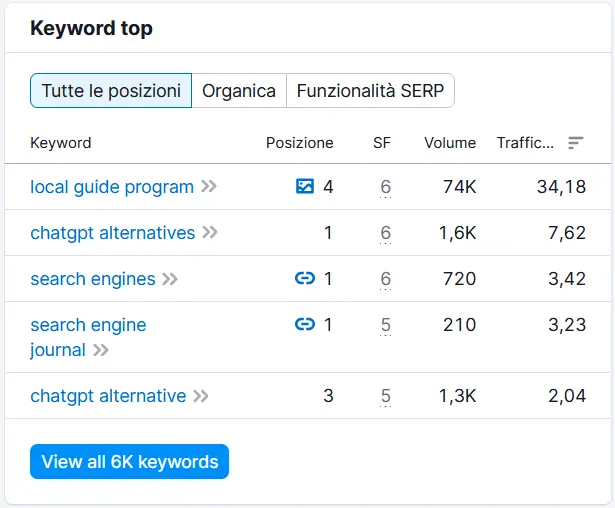Open local guide program keyword link

point(112,186)
